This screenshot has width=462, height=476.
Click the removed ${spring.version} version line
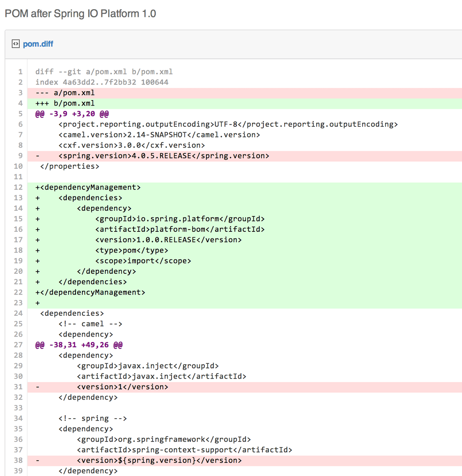click(159, 461)
